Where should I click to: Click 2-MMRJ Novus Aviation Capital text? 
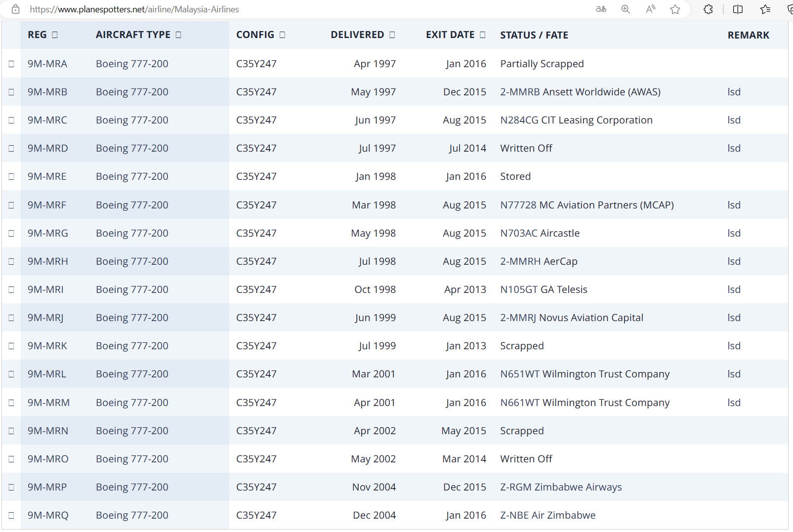(572, 318)
